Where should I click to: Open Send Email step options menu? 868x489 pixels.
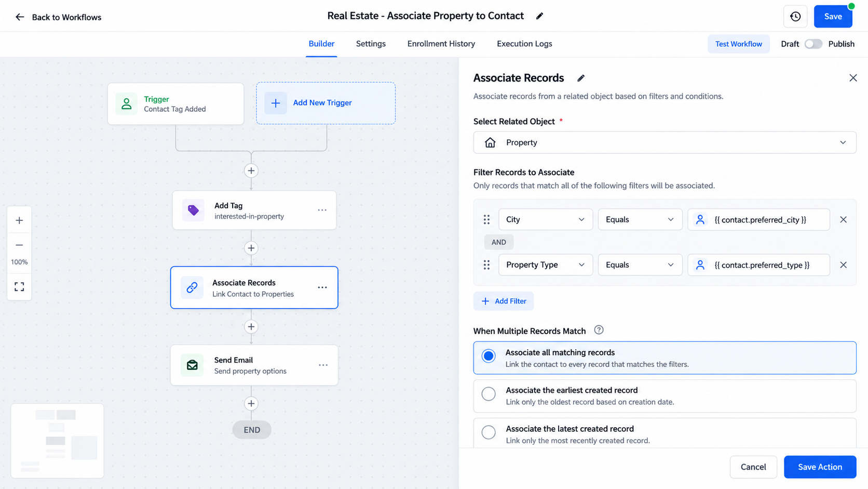[323, 365]
